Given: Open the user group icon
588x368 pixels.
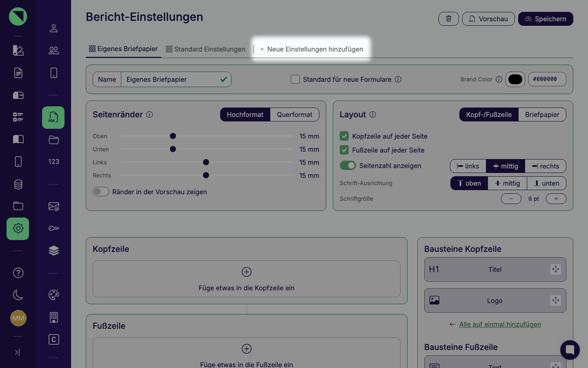Looking at the screenshot, I should point(53,51).
